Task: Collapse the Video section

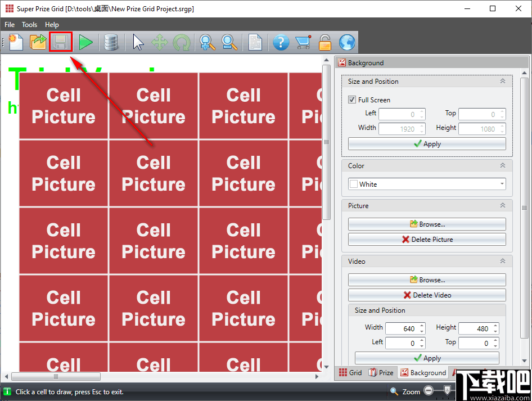Action: tap(503, 261)
